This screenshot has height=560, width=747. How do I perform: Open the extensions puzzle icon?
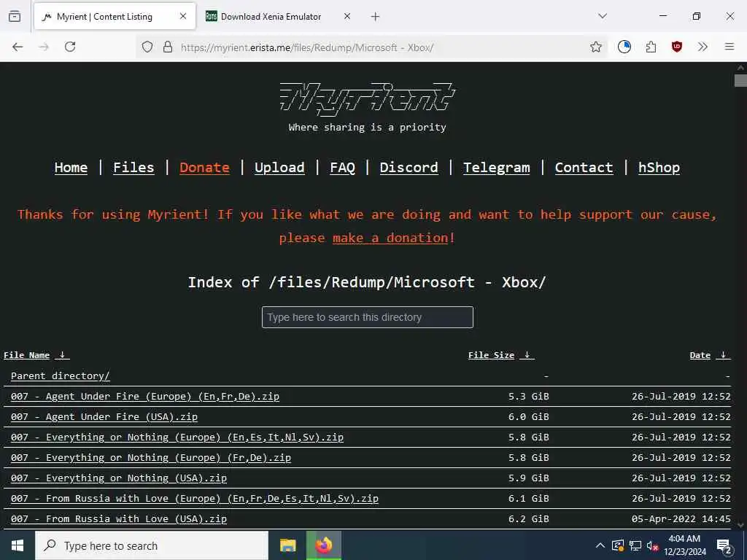pos(651,47)
